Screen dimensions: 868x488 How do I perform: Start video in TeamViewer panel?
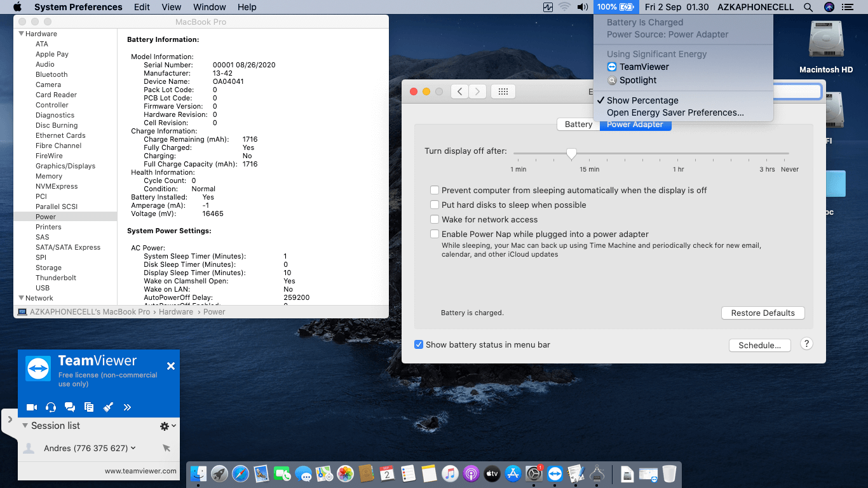31,407
